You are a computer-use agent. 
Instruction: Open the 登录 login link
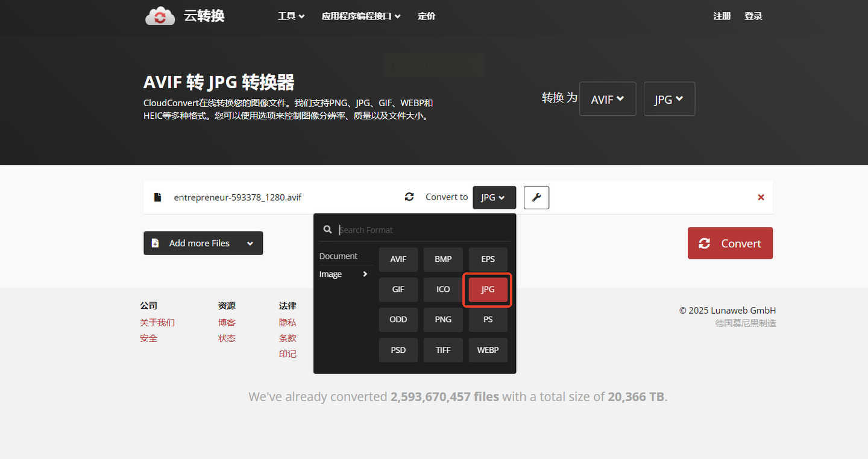click(753, 16)
